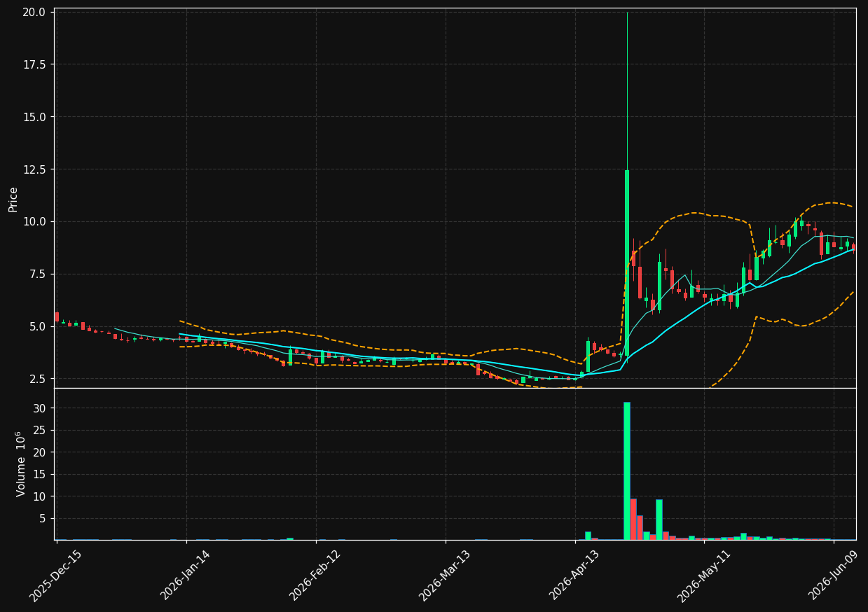Click the 10.0 price tick label

35,222
